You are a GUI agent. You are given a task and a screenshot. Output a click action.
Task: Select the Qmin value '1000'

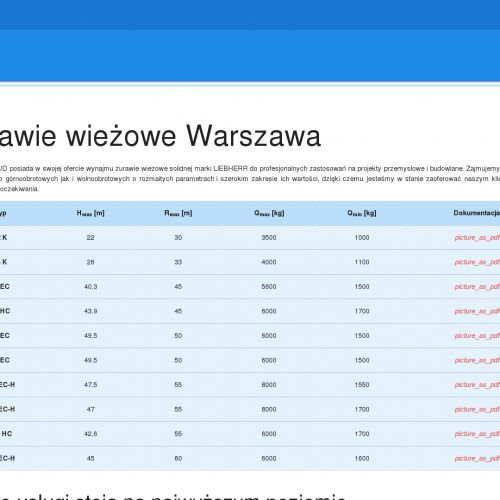[x=362, y=238]
